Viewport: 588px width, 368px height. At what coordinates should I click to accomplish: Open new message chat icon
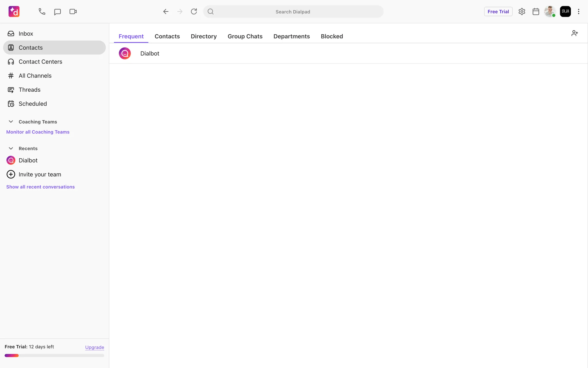pyautogui.click(x=57, y=12)
